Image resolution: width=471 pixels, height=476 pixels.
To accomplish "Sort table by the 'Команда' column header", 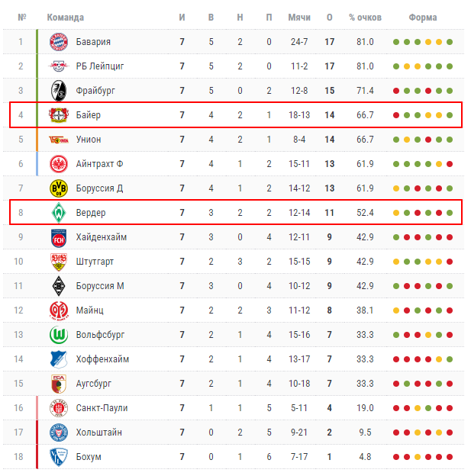I will [x=66, y=18].
